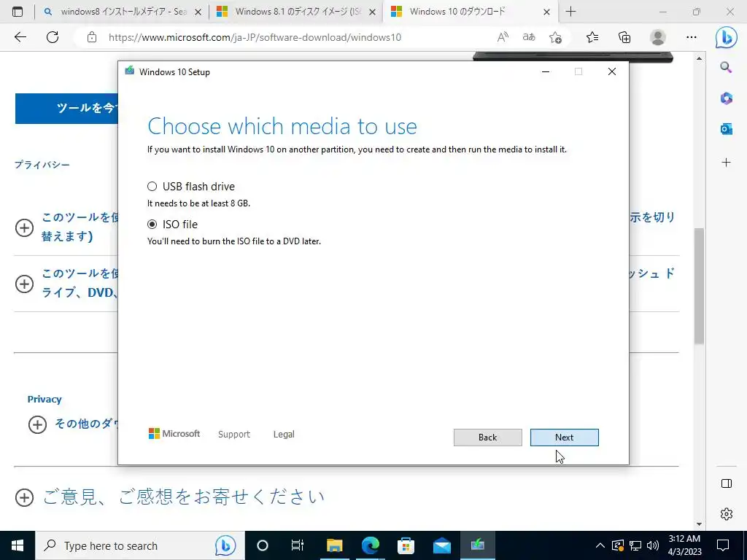
Task: Show hidden system tray icons
Action: tap(600, 545)
